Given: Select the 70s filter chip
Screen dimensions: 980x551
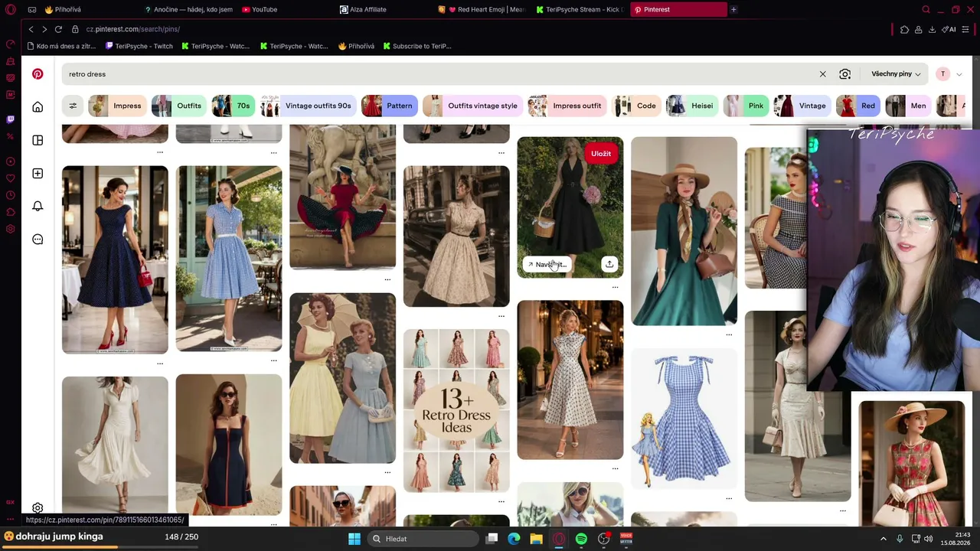Looking at the screenshot, I should point(233,106).
